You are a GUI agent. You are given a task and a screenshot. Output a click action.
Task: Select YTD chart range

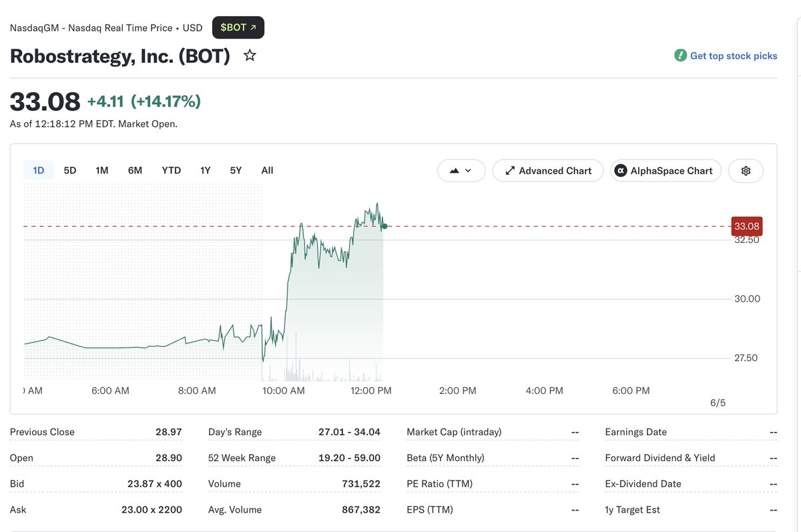coord(172,170)
